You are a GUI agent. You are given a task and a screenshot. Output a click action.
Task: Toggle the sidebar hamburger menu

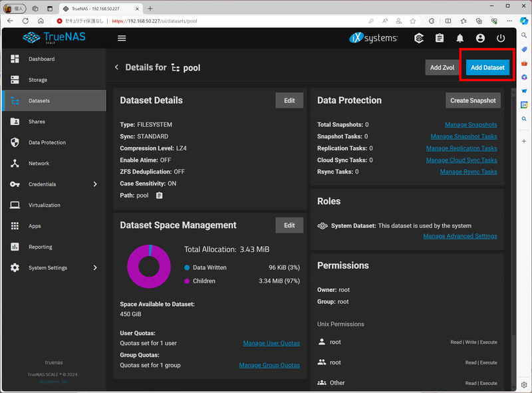pos(122,38)
